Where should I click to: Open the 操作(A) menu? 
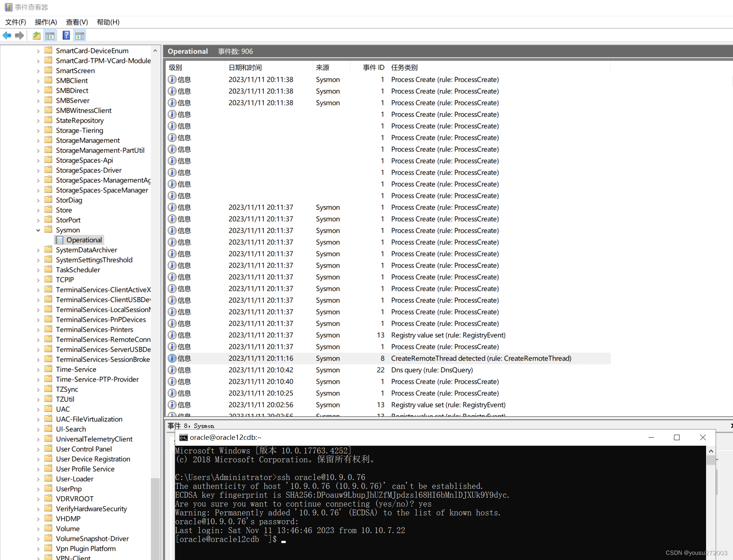[x=46, y=22]
